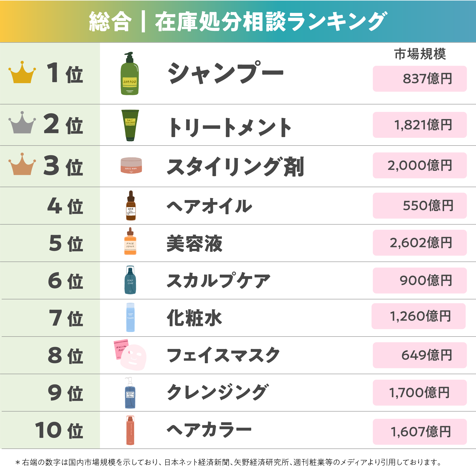The width and height of the screenshot is (476, 476).
Task: Click the スタイリング剤 item name
Action: (x=235, y=167)
